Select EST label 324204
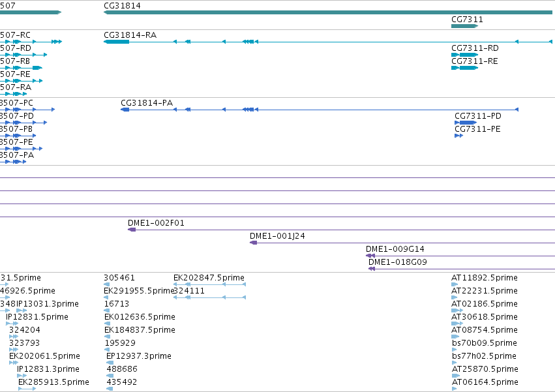Screen dimensions: 555x392 click(x=24, y=330)
